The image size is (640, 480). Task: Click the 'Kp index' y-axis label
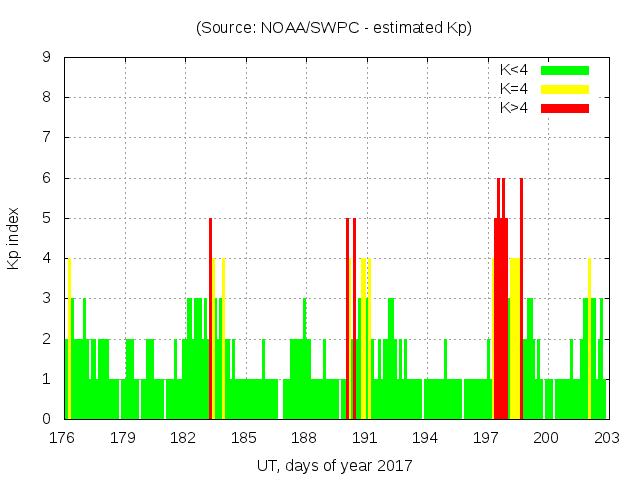pos(14,239)
